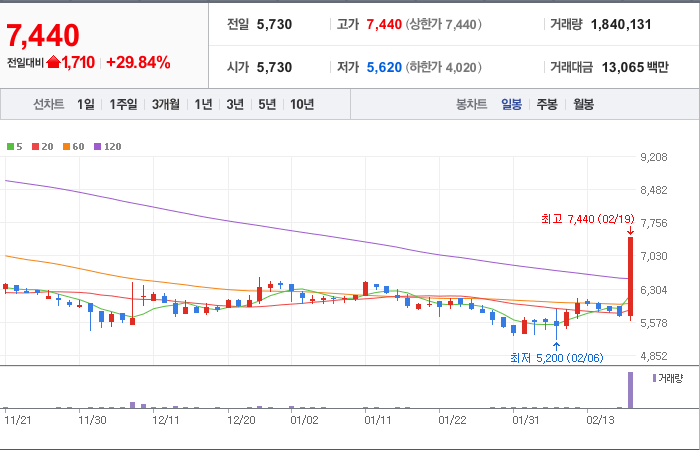The height and width of the screenshot is (450, 700).
Task: Click the tall red 02/19 candlestick
Action: 630,277
